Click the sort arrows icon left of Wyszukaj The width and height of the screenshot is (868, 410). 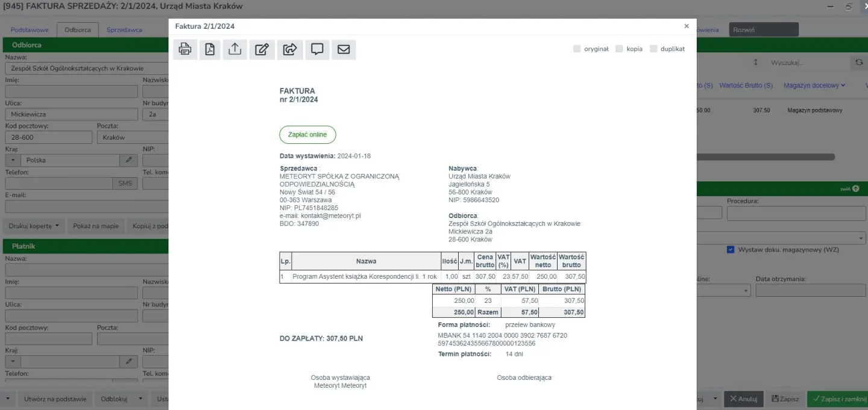(755, 63)
